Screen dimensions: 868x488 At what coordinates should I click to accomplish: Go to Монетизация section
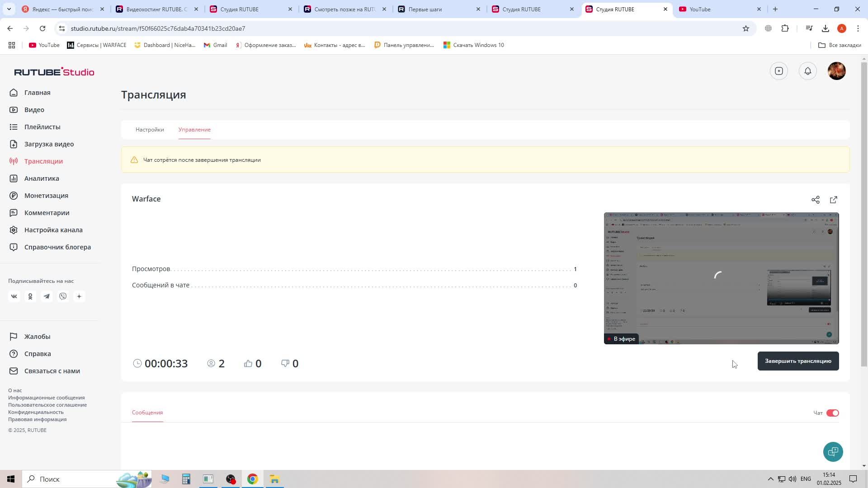pyautogui.click(x=46, y=196)
